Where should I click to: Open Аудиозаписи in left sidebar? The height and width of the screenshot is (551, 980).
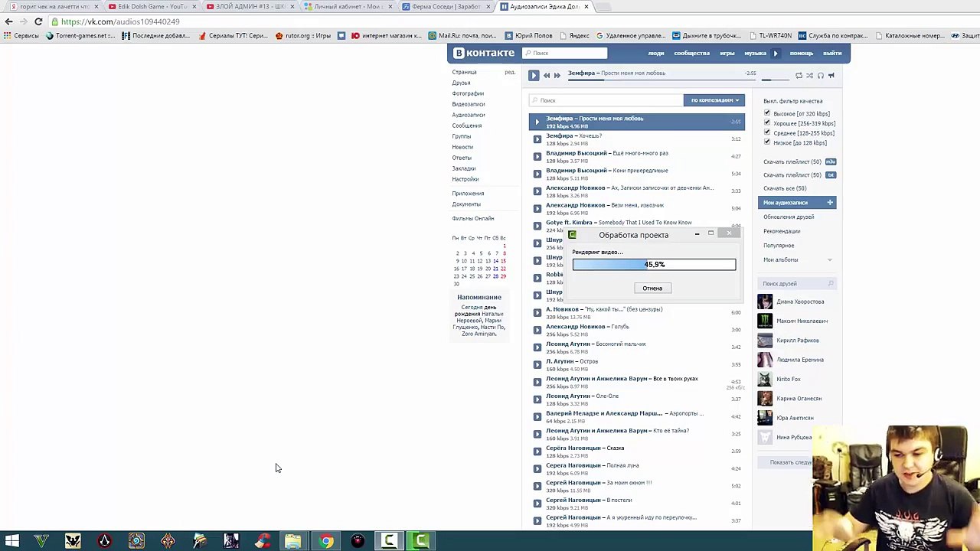point(469,115)
